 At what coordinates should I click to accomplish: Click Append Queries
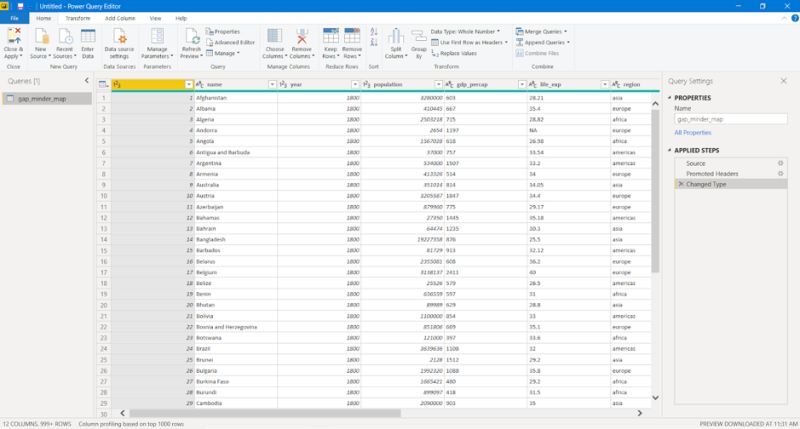(542, 42)
